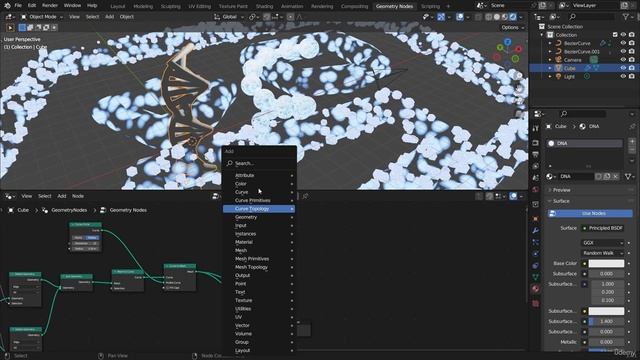
Task: Click the pin icon in the node editor header
Action: pos(305,196)
